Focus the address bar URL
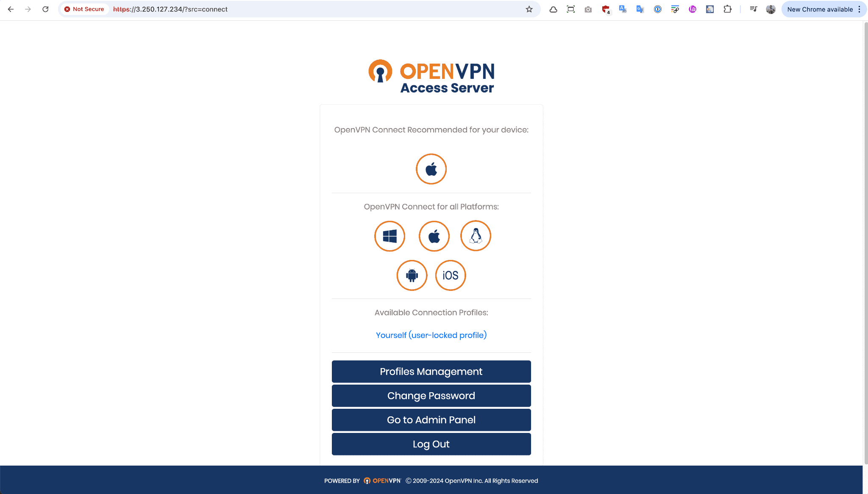868x494 pixels. pyautogui.click(x=170, y=9)
